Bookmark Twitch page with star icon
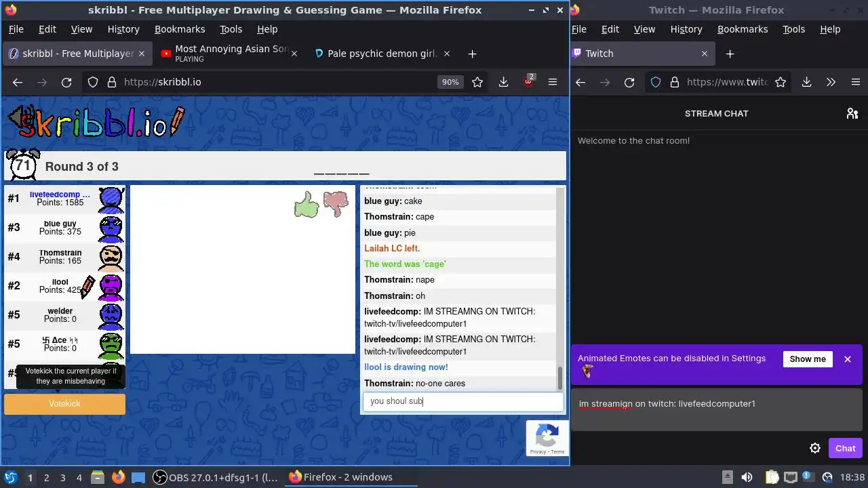 point(781,82)
